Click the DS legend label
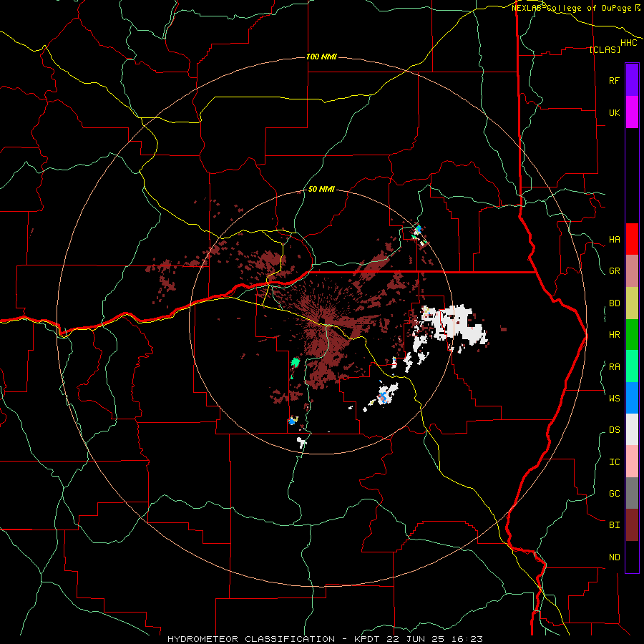 [x=614, y=430]
